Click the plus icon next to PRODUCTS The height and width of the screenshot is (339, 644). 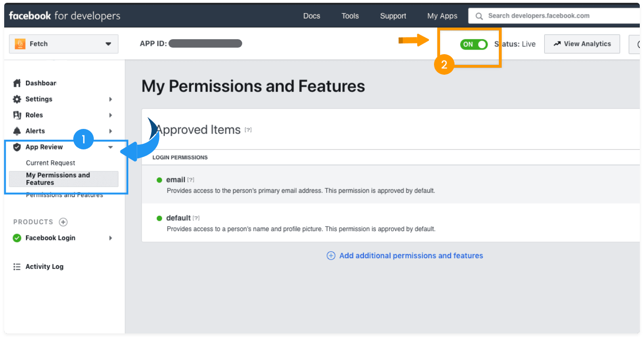[x=63, y=222]
